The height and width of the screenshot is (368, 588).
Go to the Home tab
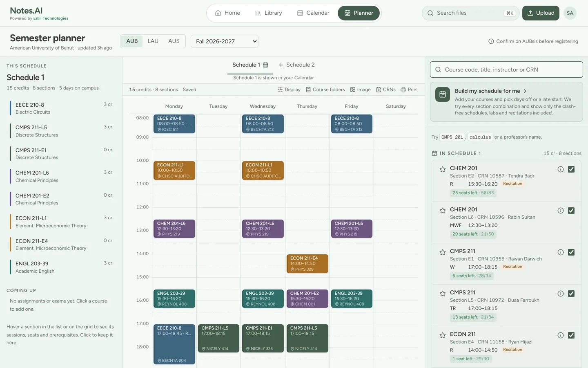[x=228, y=13]
